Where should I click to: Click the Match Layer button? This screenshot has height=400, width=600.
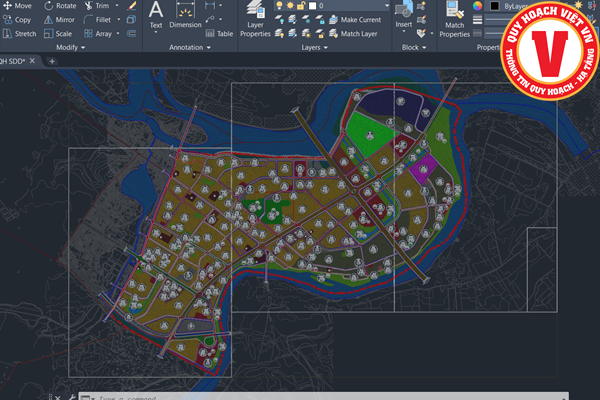click(x=353, y=33)
